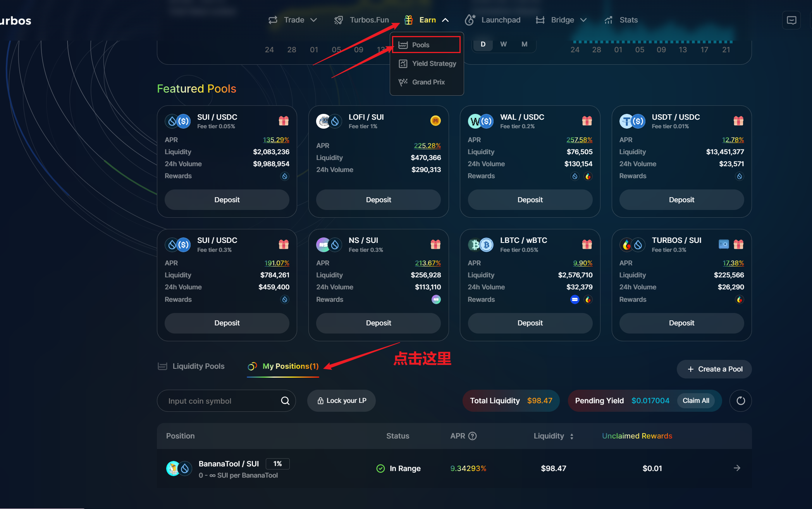Click the refresh positions circular icon
The image size is (812, 509).
[x=740, y=401]
